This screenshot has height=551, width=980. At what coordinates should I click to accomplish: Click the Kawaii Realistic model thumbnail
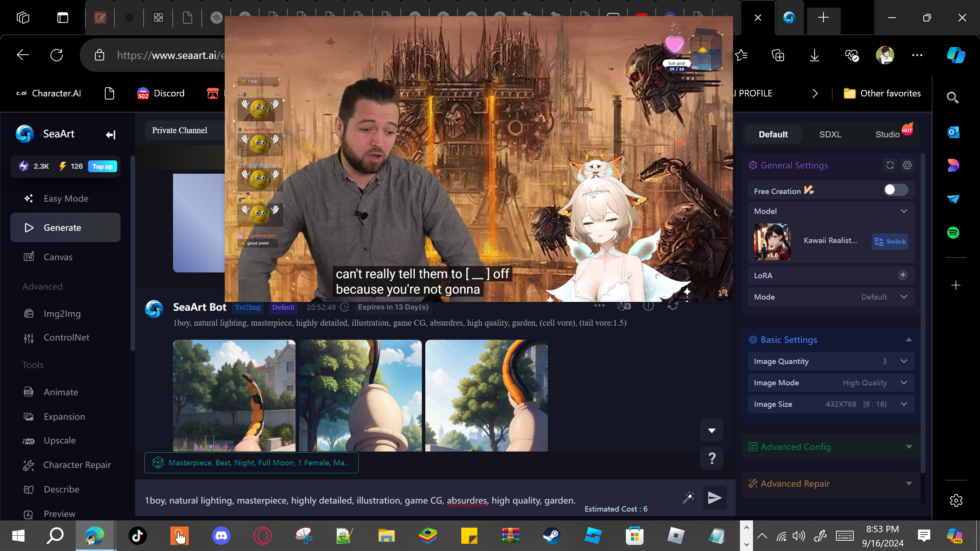[x=772, y=242]
